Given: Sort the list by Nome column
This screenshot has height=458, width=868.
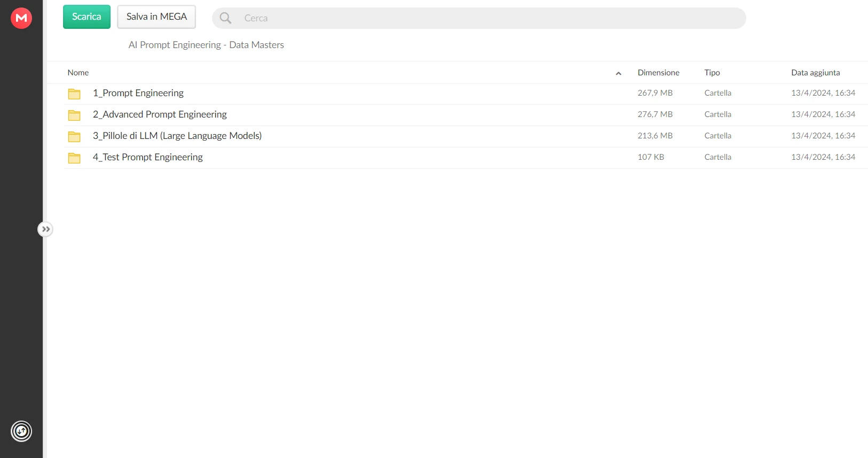Looking at the screenshot, I should click(x=78, y=73).
